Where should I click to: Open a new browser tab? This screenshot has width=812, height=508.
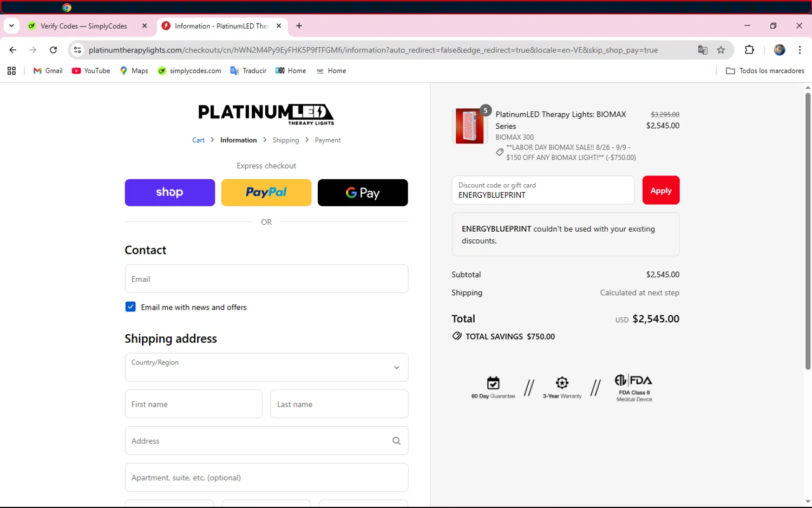point(299,25)
